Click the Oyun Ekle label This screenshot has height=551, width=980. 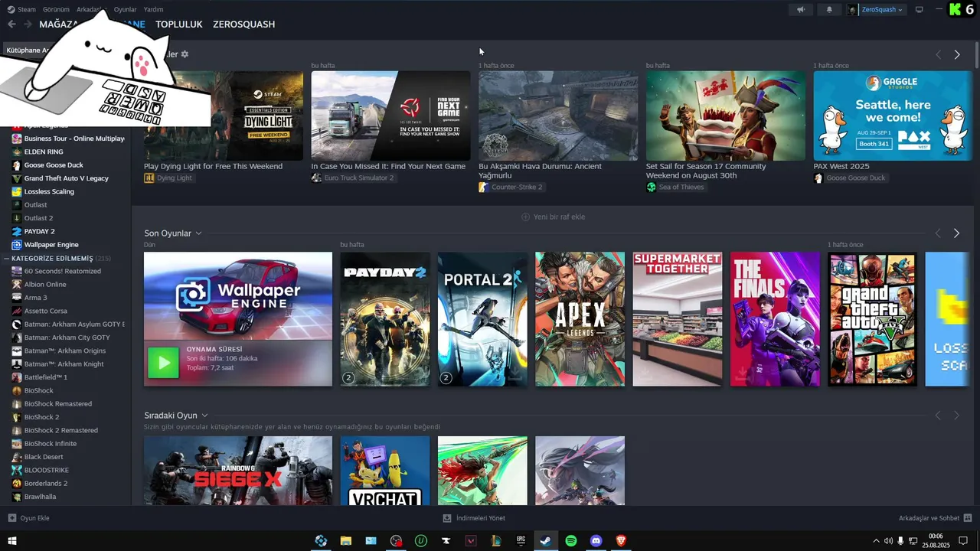(x=35, y=518)
